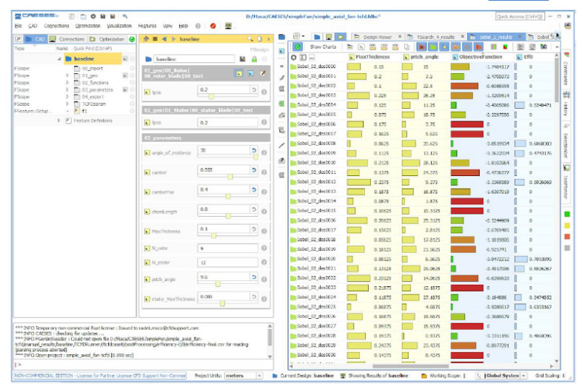Viewport: 582px width, 392px height.
Task: Click the pencil edit icon in rotor blade header
Action: click(263, 73)
